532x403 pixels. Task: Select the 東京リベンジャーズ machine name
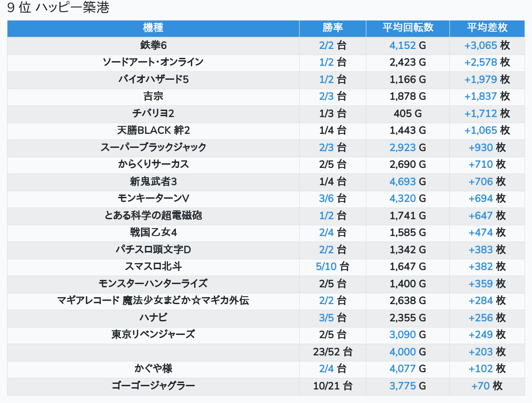[x=153, y=334]
